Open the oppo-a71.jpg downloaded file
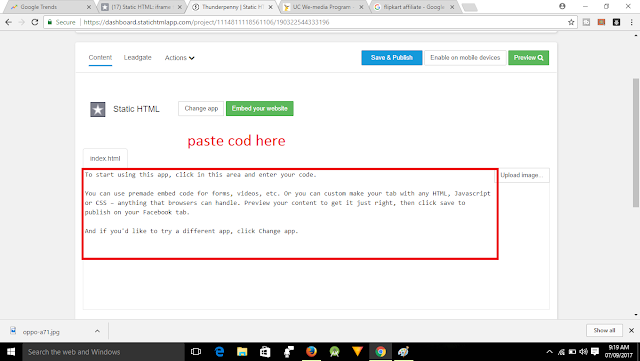 41,332
